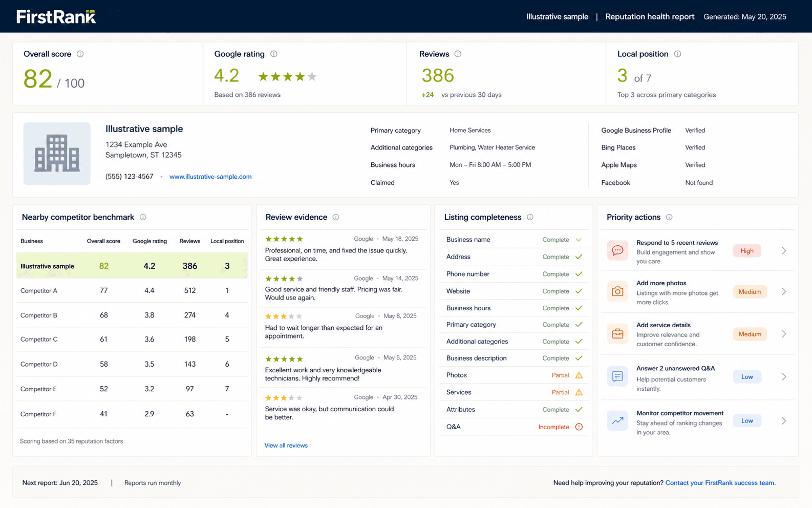Select the highlighted Illustrative sample table row
This screenshot has width=812, height=508.
132,266
